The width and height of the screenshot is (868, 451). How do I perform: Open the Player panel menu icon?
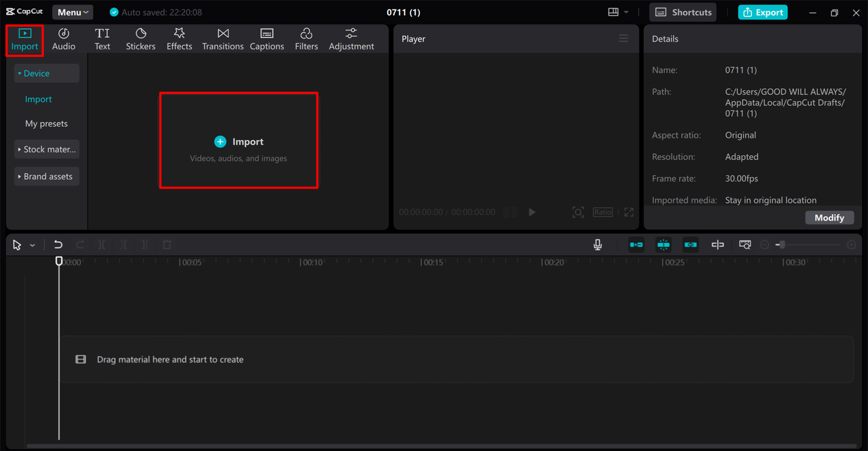623,39
